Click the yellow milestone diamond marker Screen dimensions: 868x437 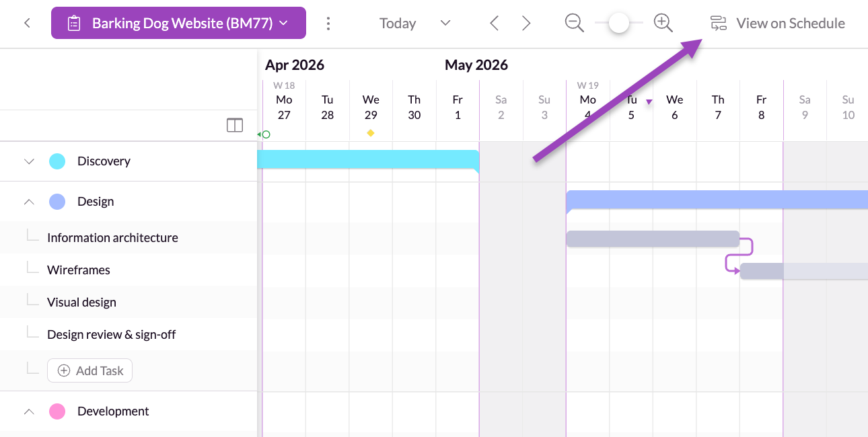[x=371, y=133]
